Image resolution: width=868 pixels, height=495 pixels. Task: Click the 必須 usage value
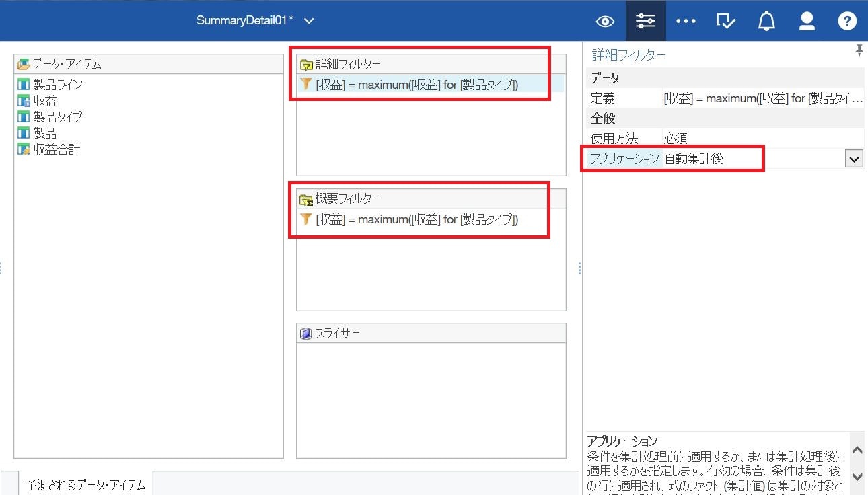pos(676,139)
